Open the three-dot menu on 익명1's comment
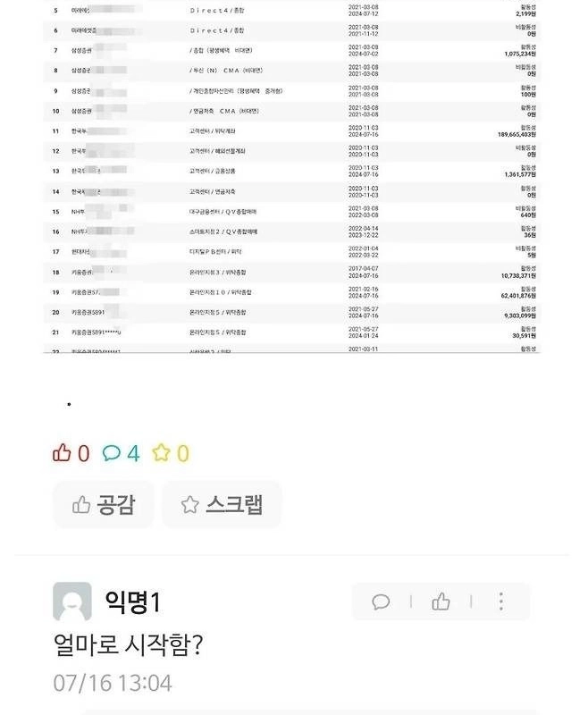Screen dimensions: 588x715 [501, 601]
